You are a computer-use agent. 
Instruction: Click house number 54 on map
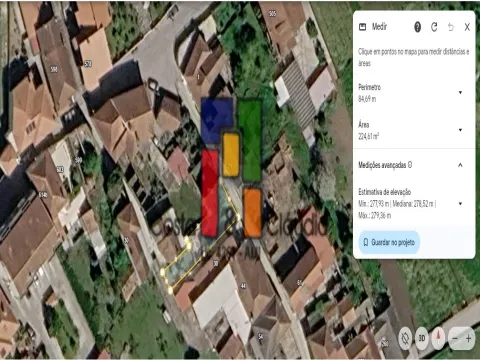(x=261, y=336)
